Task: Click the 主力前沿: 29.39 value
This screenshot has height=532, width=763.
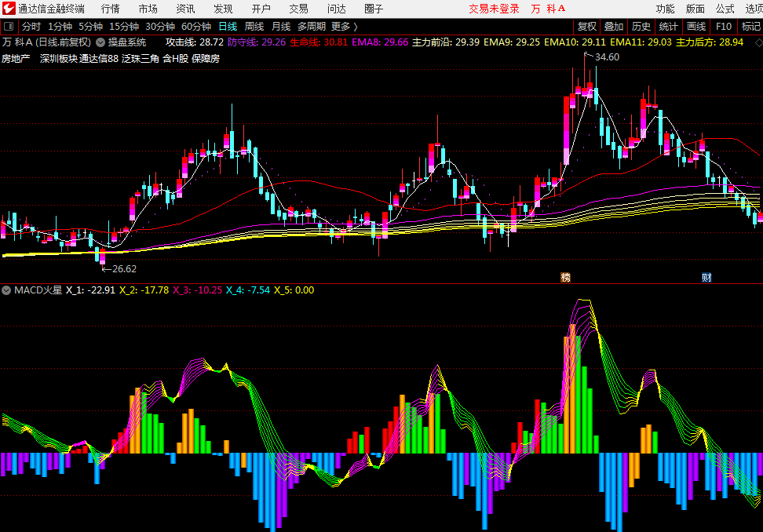Action: pos(446,42)
